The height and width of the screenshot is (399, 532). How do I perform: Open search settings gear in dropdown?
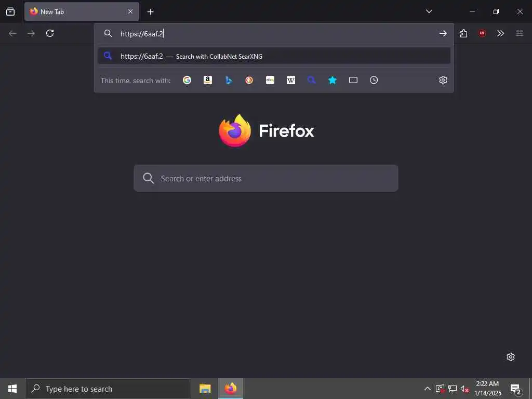[x=443, y=80]
